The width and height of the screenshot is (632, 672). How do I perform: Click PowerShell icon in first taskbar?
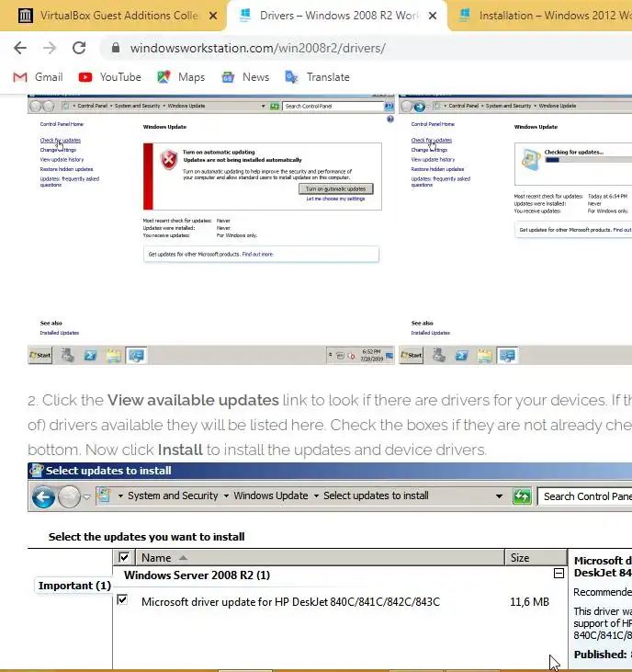(90, 355)
